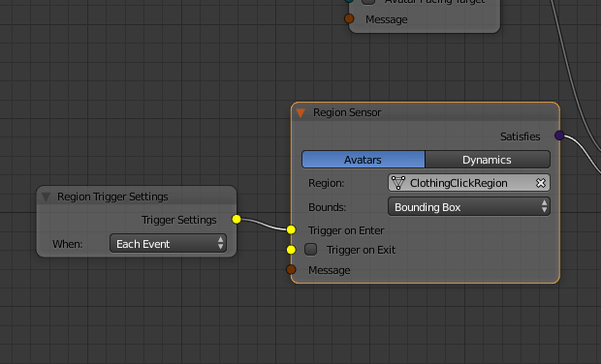Click the purple Satisfies output socket

(x=559, y=136)
